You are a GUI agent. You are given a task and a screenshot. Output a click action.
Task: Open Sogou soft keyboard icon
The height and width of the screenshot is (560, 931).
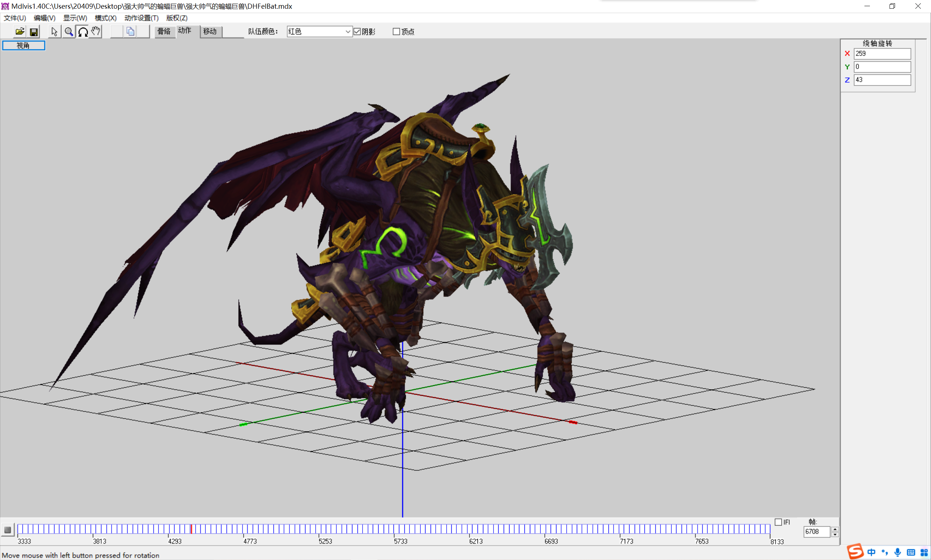911,552
